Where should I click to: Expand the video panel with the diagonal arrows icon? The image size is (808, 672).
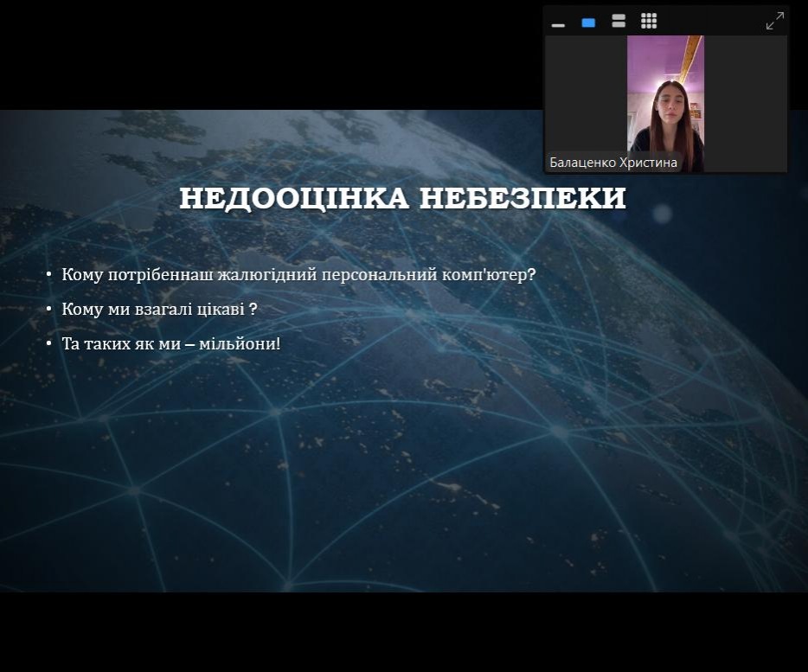pos(774,22)
